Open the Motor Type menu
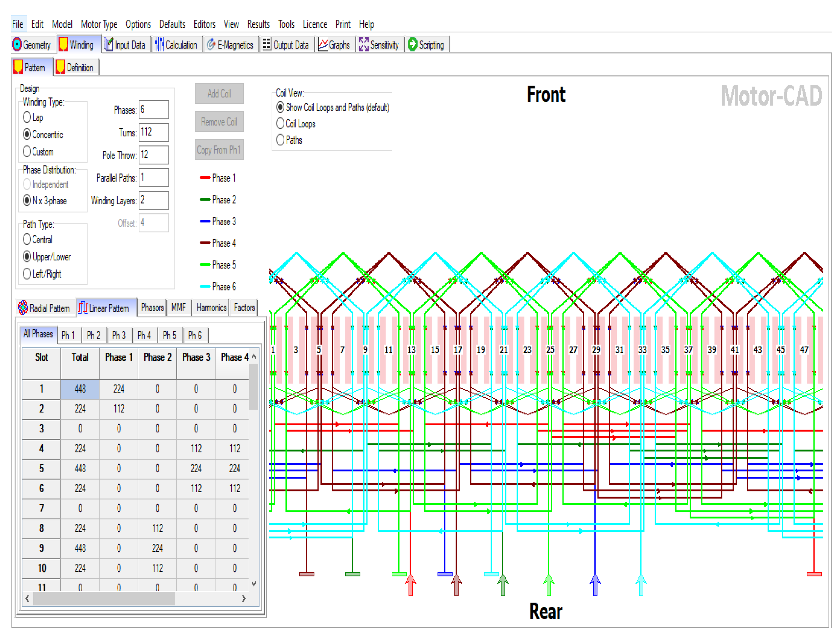Screen dimensions: 840x642 [x=99, y=25]
